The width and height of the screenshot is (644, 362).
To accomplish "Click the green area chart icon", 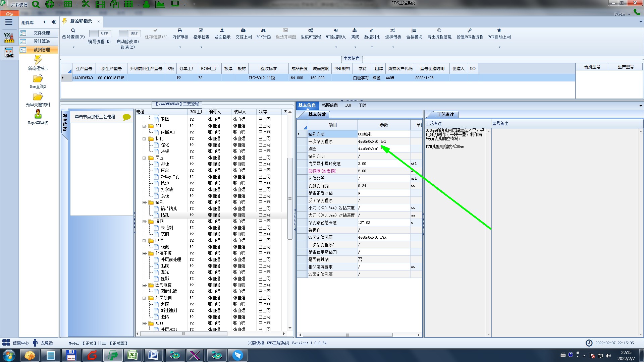I will coord(160,4).
